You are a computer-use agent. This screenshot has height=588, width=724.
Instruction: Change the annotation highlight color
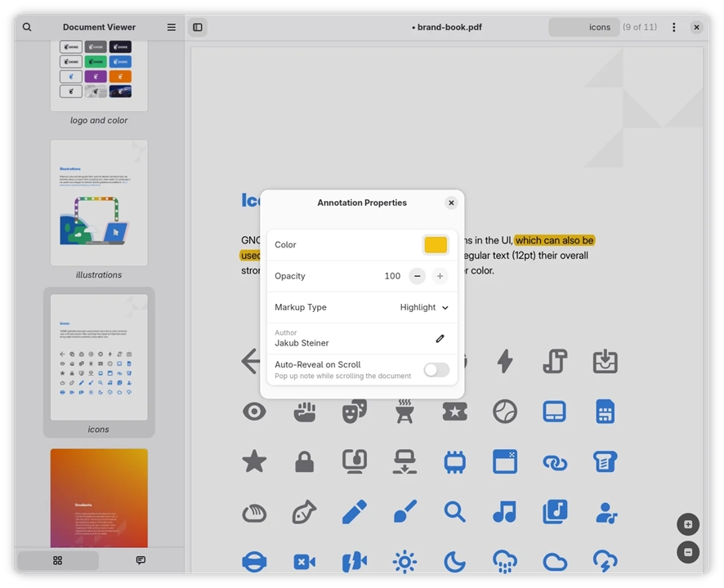[x=435, y=244]
